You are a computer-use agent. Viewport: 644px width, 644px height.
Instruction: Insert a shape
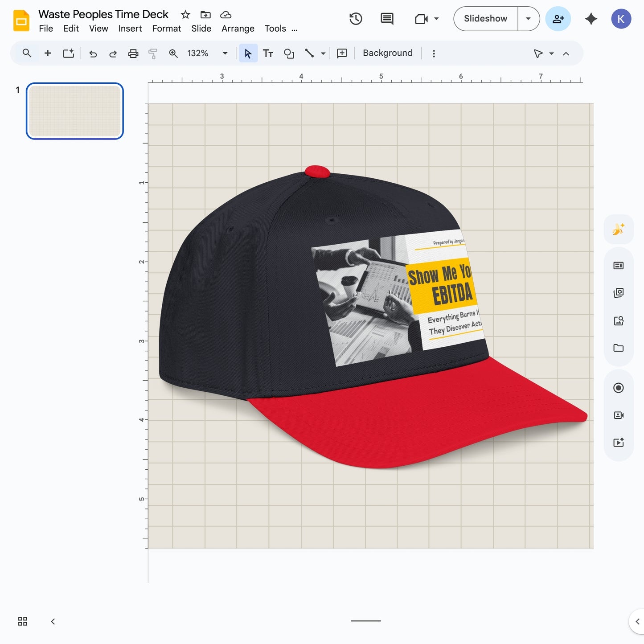289,53
